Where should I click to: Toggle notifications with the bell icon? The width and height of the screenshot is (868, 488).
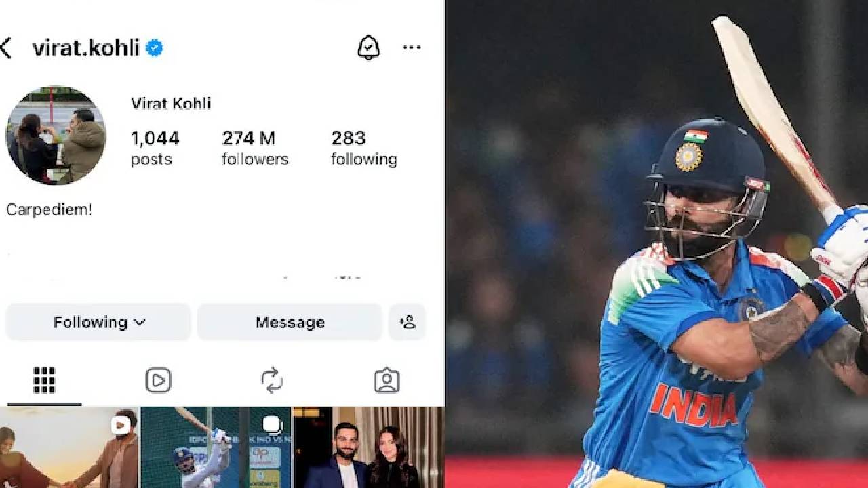point(369,47)
